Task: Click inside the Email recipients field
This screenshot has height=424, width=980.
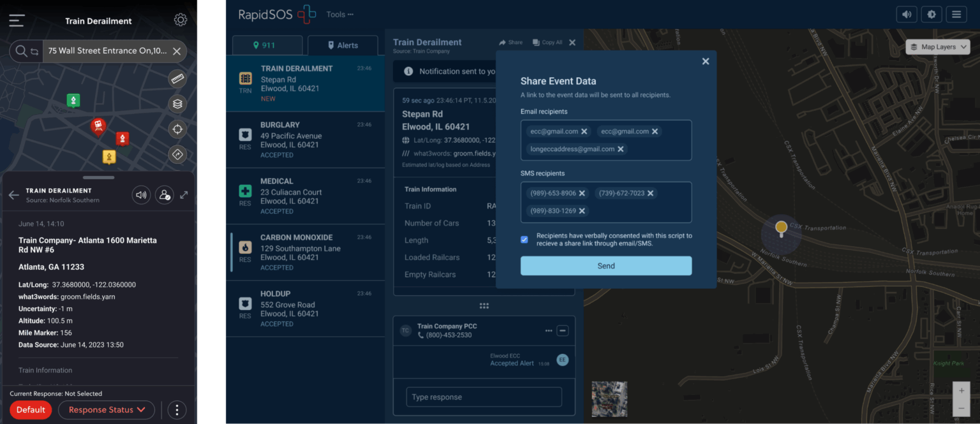Action: tap(606, 140)
